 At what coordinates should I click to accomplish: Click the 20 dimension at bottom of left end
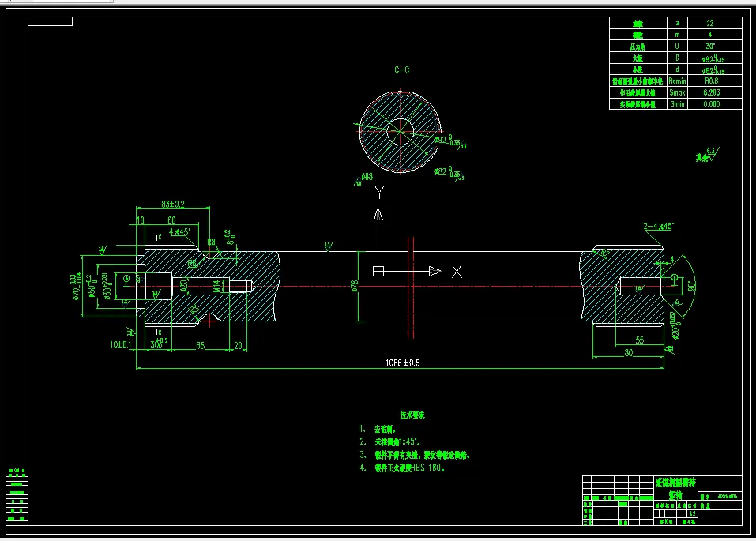pos(239,345)
